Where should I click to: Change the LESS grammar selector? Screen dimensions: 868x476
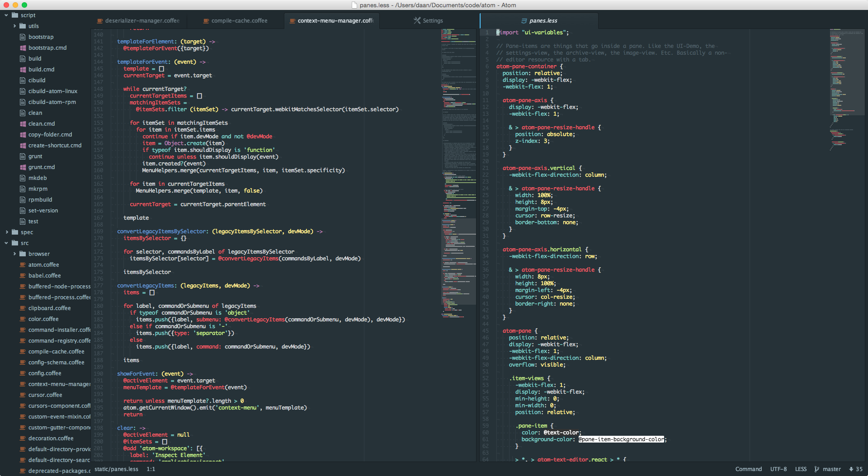coord(801,469)
